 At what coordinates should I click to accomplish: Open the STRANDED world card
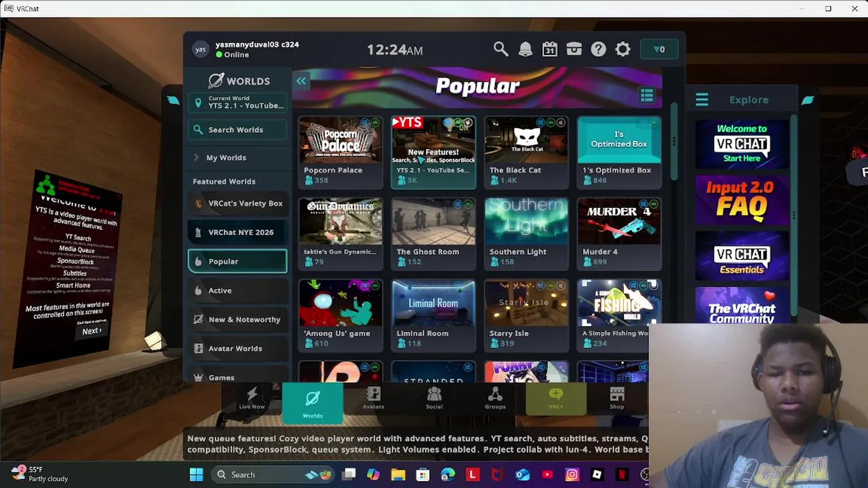(433, 372)
